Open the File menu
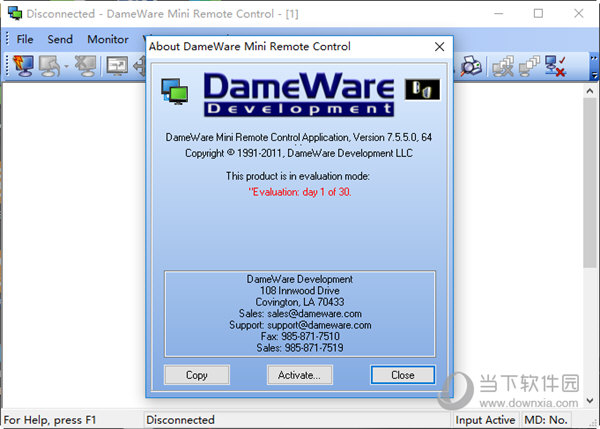The width and height of the screenshot is (600, 429). (x=25, y=39)
